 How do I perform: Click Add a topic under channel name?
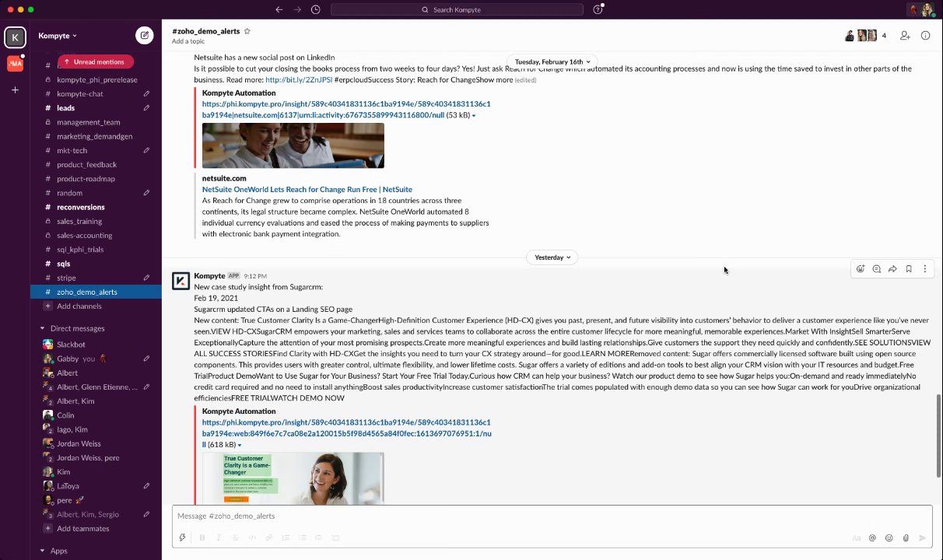click(x=188, y=41)
